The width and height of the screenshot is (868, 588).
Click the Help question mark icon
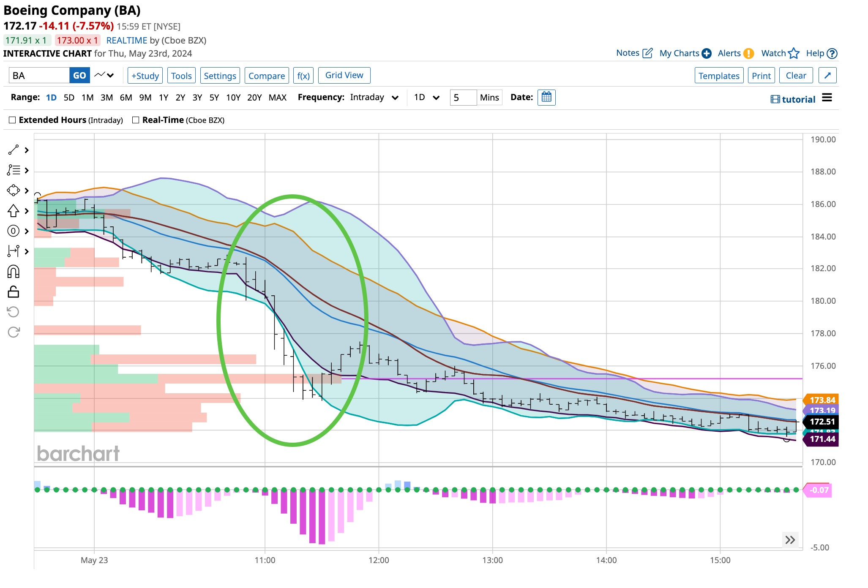(832, 54)
